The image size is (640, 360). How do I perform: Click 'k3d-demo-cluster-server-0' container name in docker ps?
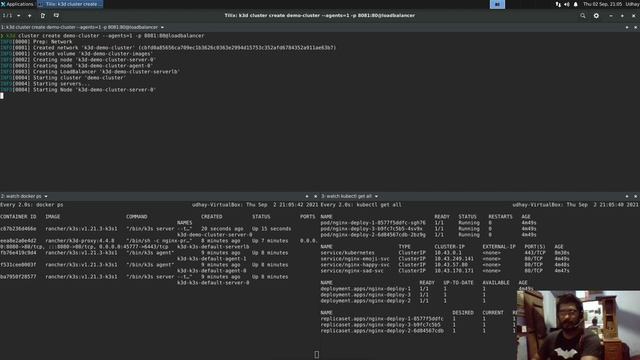point(215,235)
